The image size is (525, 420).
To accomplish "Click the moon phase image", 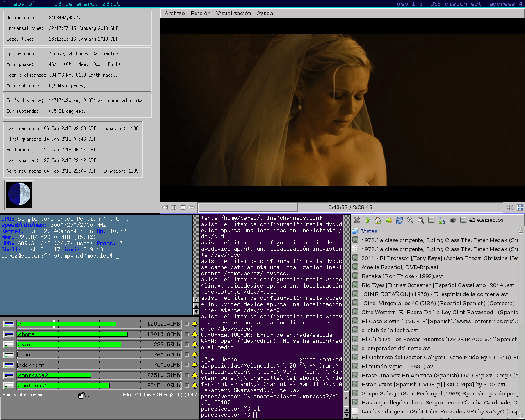I will tap(19, 195).
